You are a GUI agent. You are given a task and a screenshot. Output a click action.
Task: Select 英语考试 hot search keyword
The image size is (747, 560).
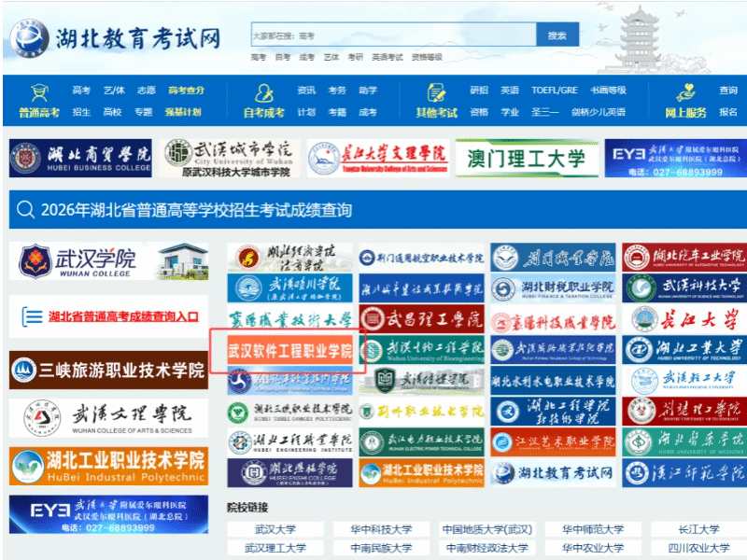click(388, 57)
